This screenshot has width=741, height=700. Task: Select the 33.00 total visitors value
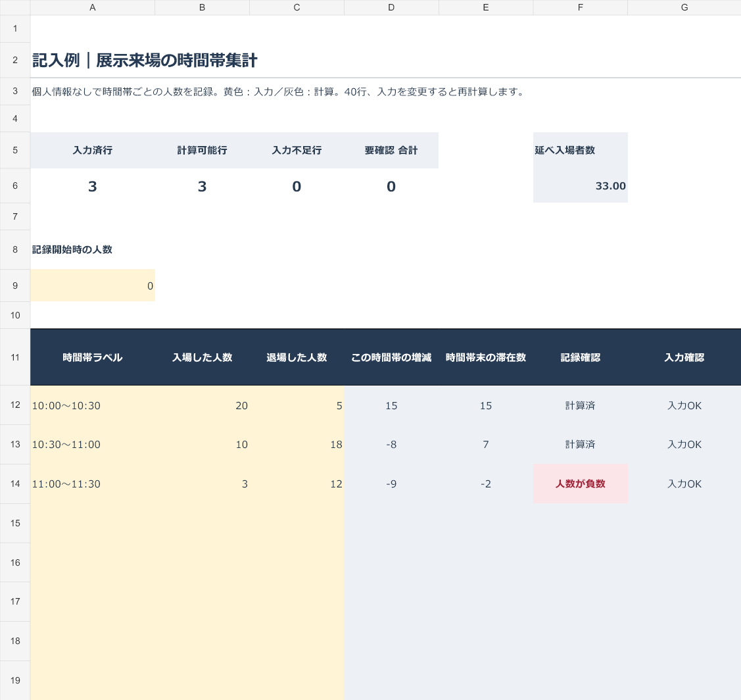(x=581, y=186)
